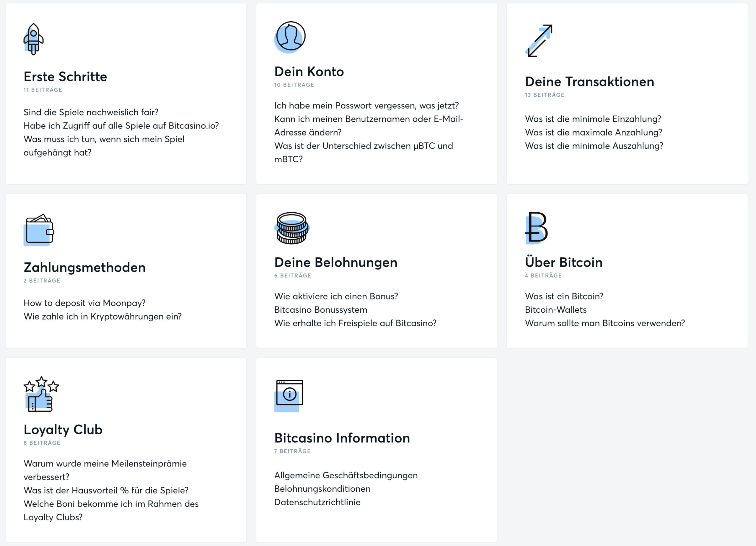
Task: Click the info window icon for Bitcasino Information
Action: coord(289,396)
